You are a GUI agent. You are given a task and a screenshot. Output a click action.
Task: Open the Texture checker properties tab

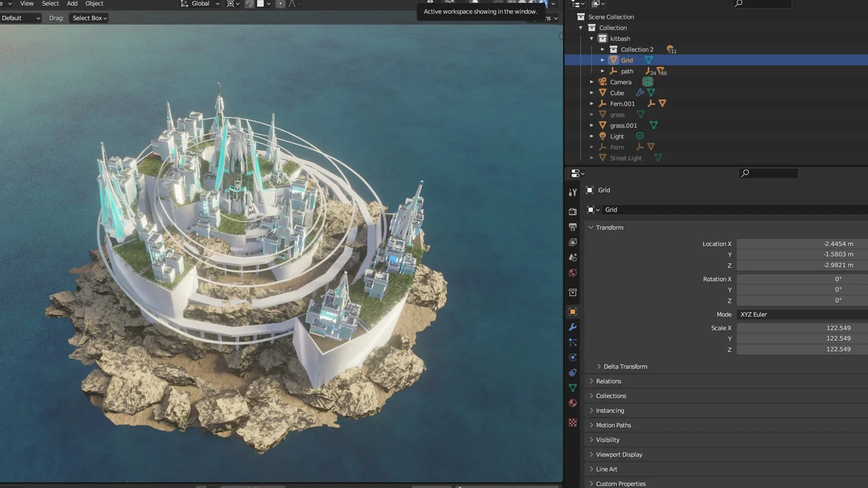click(x=573, y=422)
